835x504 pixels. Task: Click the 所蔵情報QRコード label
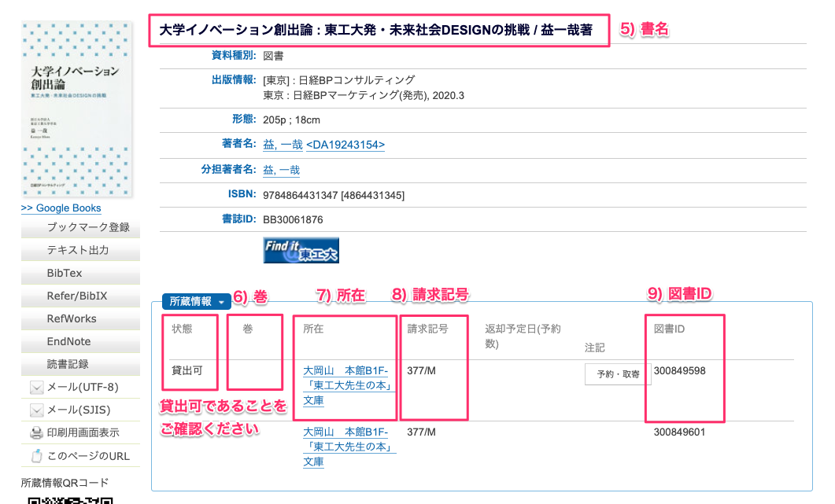pyautogui.click(x=65, y=483)
